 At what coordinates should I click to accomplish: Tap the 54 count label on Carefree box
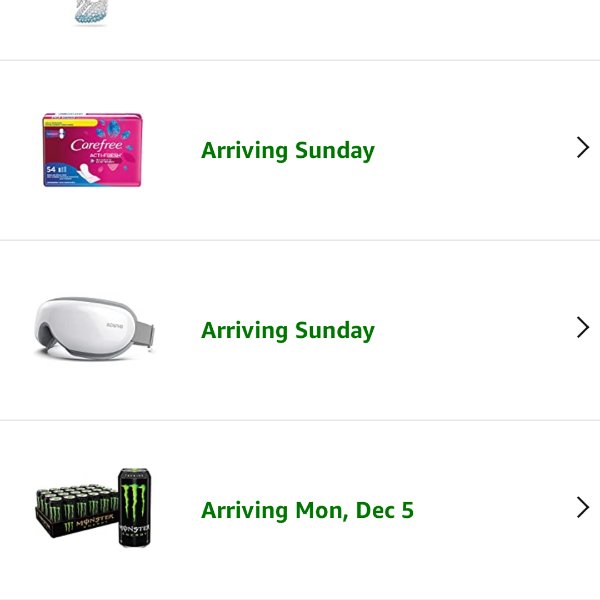point(51,169)
